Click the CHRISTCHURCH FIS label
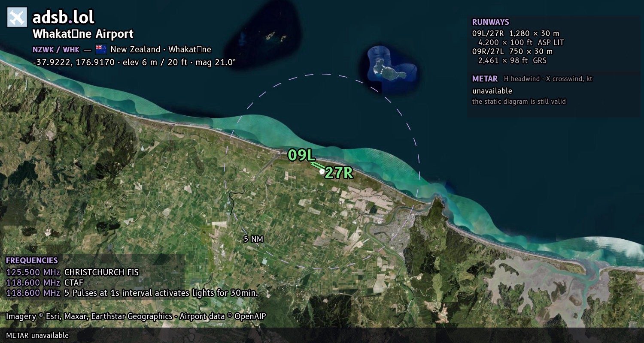This screenshot has height=343, width=644. click(x=101, y=272)
